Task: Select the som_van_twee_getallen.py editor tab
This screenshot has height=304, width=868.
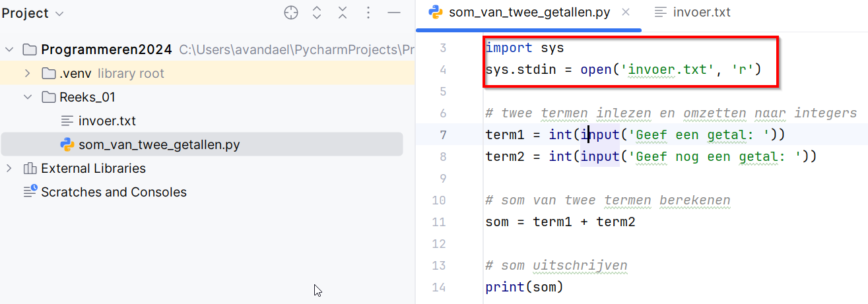Action: 529,13
